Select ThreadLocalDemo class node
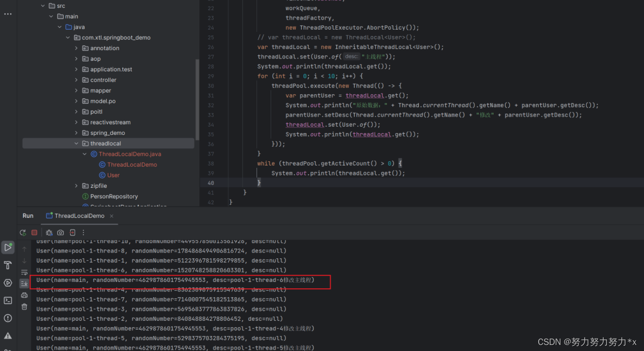This screenshot has height=351, width=644. pos(132,165)
